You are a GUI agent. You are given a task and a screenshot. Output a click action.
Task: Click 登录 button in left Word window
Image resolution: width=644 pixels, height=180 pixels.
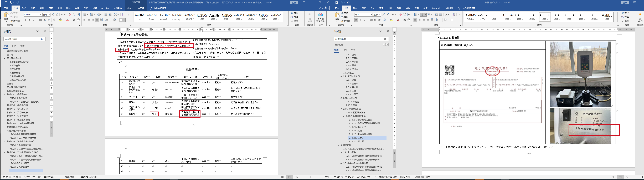(x=294, y=3)
